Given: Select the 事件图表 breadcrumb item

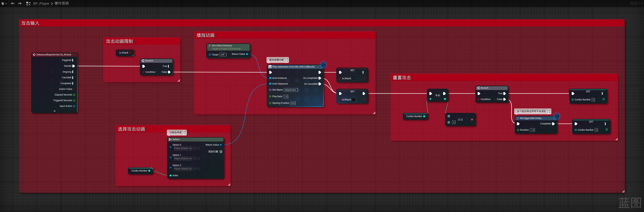Looking at the screenshot, I should tap(62, 4).
